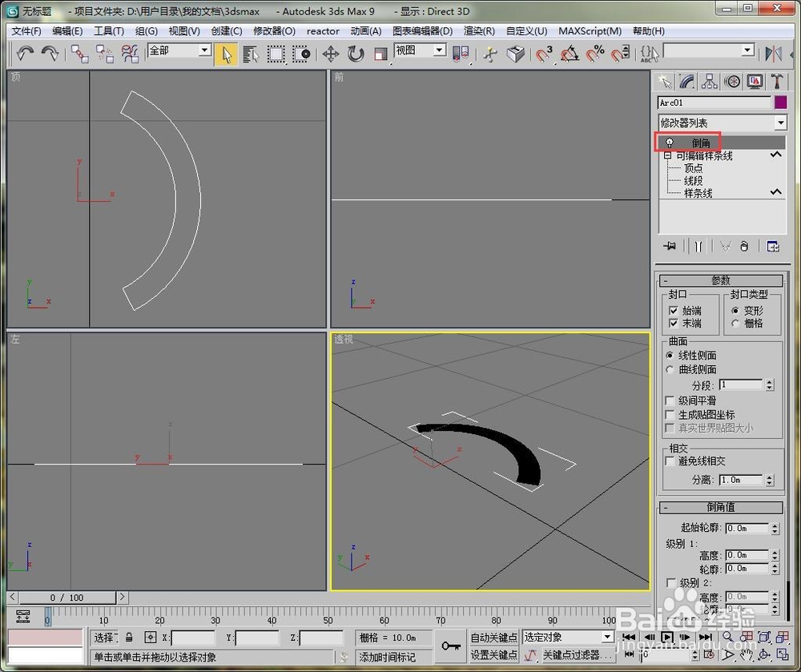Click the Pin Stack icon
This screenshot has height=672, width=801.
coord(670,246)
